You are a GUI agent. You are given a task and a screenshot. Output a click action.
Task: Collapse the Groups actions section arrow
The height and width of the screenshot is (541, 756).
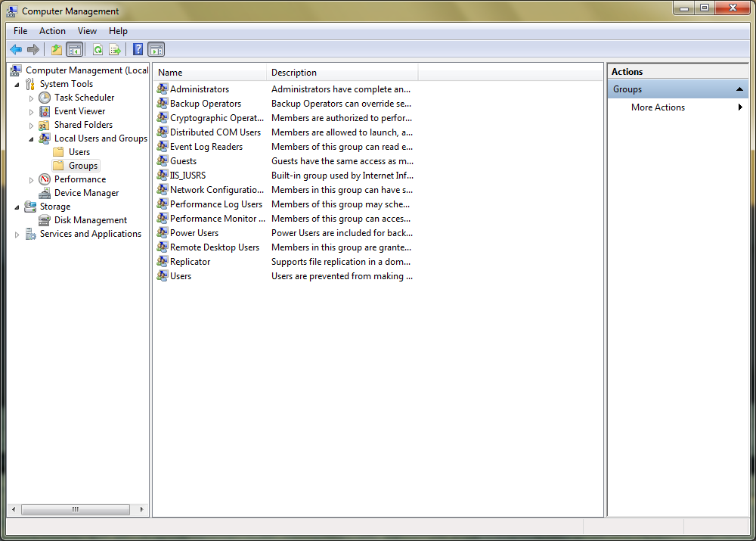click(x=739, y=89)
